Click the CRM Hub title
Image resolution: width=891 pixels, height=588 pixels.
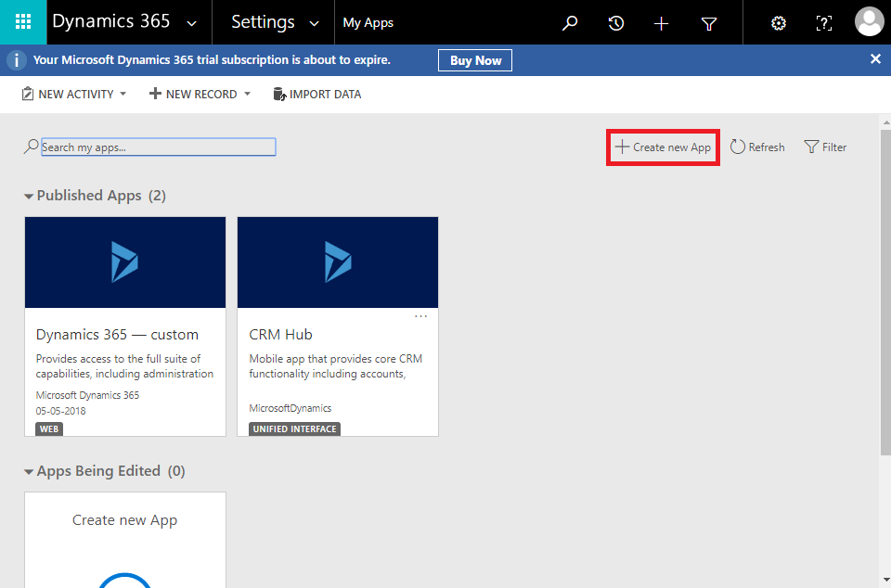(280, 334)
